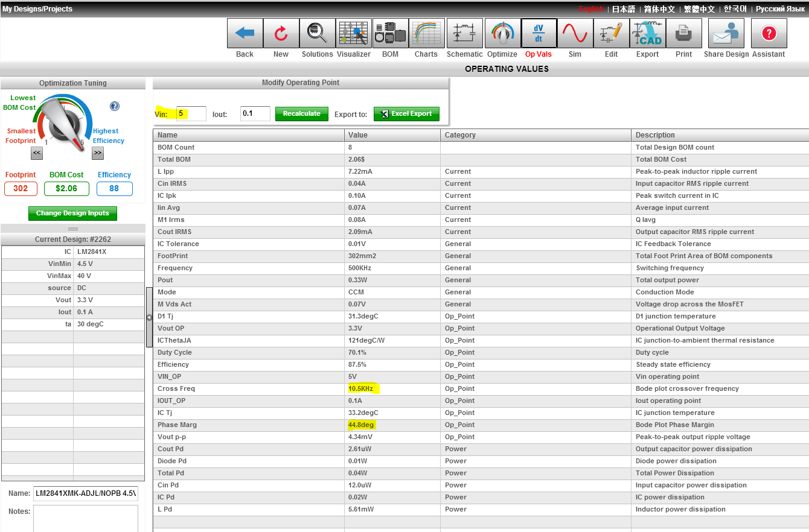Open the Sim sine-wave icon
This screenshot has height=532, width=809.
575,33
